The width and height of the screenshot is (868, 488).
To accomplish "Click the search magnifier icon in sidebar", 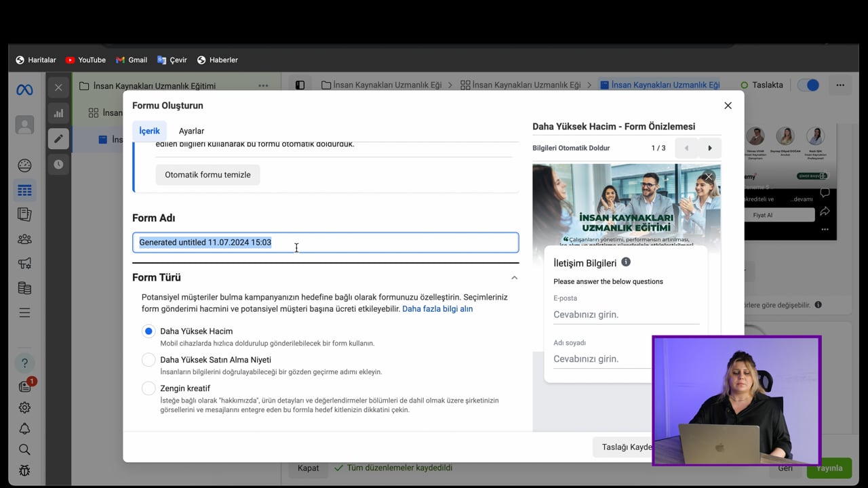I will click(x=24, y=449).
